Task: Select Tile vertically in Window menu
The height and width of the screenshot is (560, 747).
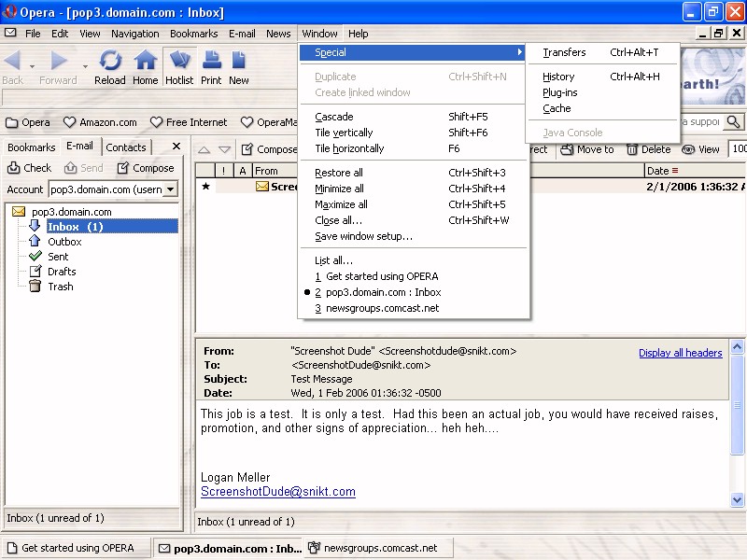Action: 344,133
